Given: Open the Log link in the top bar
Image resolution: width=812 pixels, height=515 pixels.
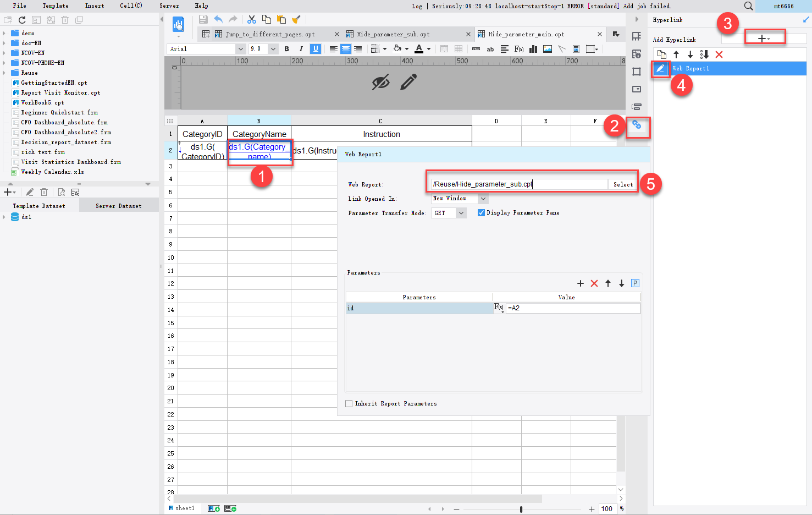Looking at the screenshot, I should click(417, 6).
